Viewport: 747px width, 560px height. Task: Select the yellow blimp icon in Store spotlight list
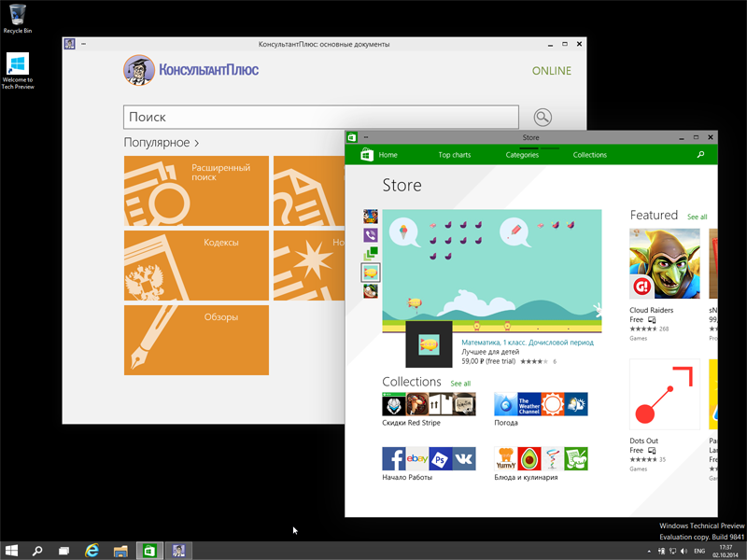[x=371, y=273]
